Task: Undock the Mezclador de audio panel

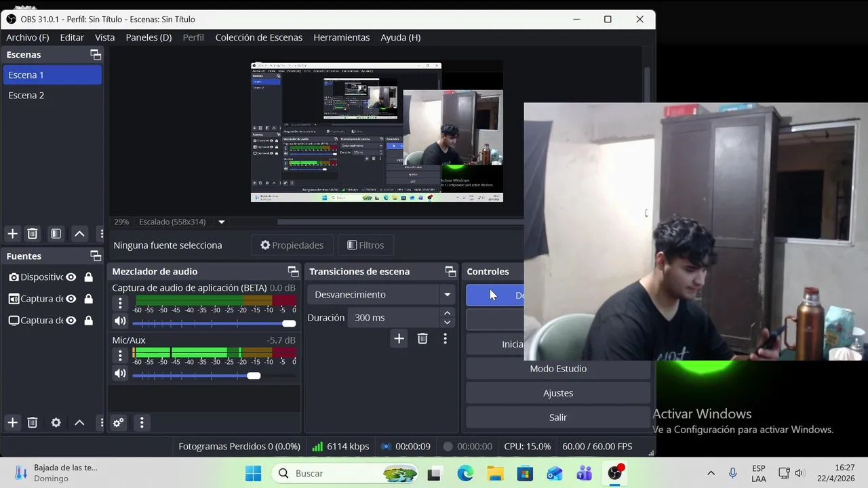Action: click(x=293, y=272)
